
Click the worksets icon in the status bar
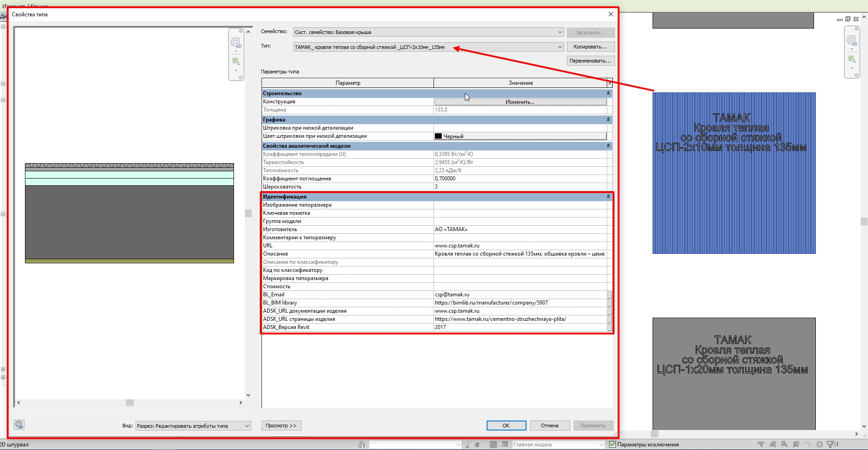point(362,445)
